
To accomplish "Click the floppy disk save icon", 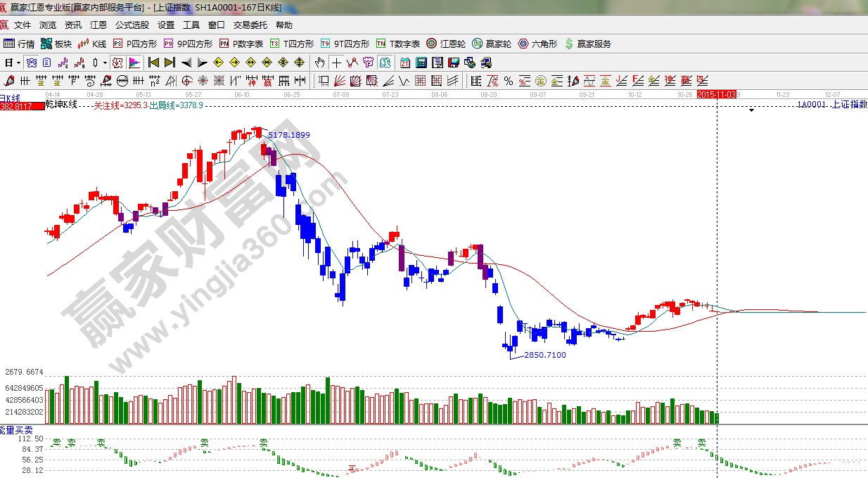I will click(x=453, y=63).
